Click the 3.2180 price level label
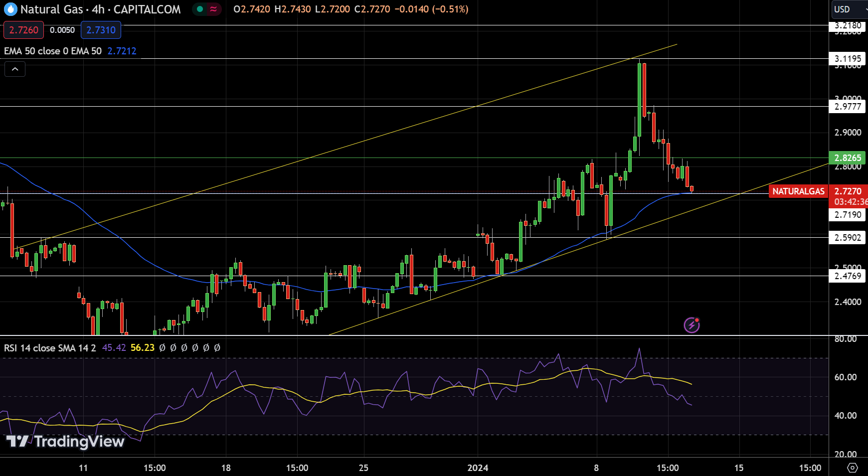868x476 pixels. pos(848,25)
